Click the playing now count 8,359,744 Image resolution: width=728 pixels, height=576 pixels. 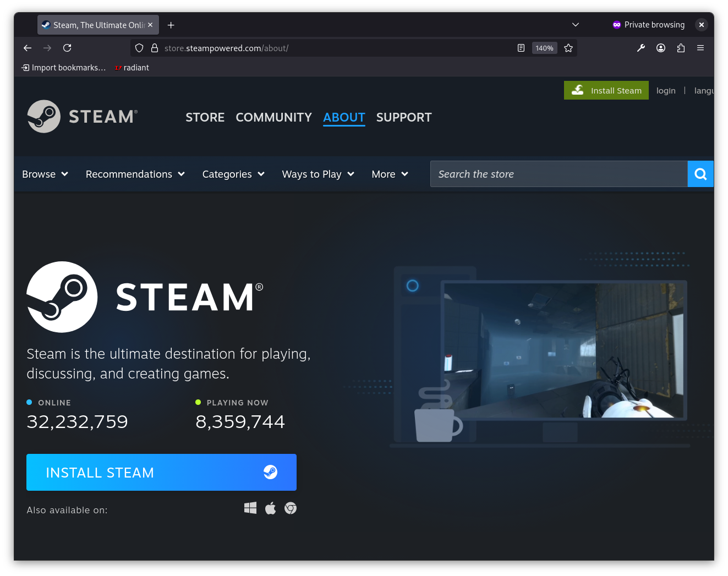(240, 421)
